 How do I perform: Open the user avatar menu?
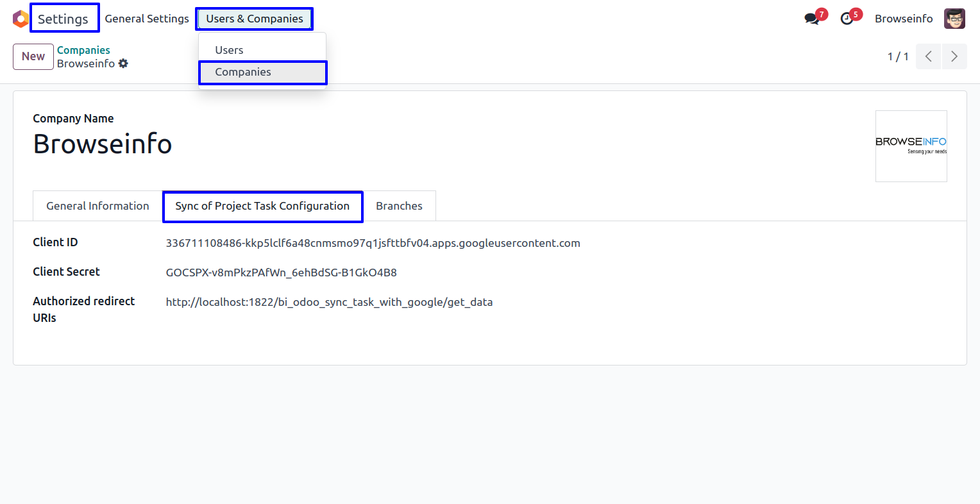(x=954, y=19)
